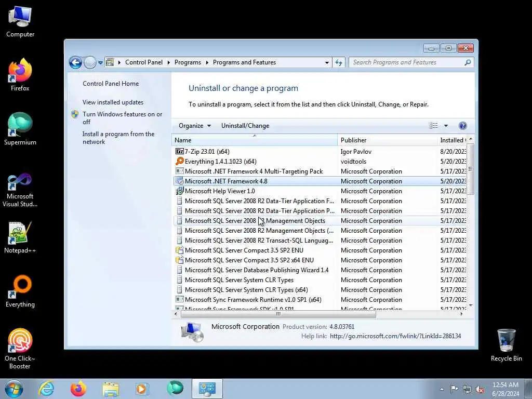Click the Control Panel breadcrumb
The image size is (532, 399).
point(144,62)
